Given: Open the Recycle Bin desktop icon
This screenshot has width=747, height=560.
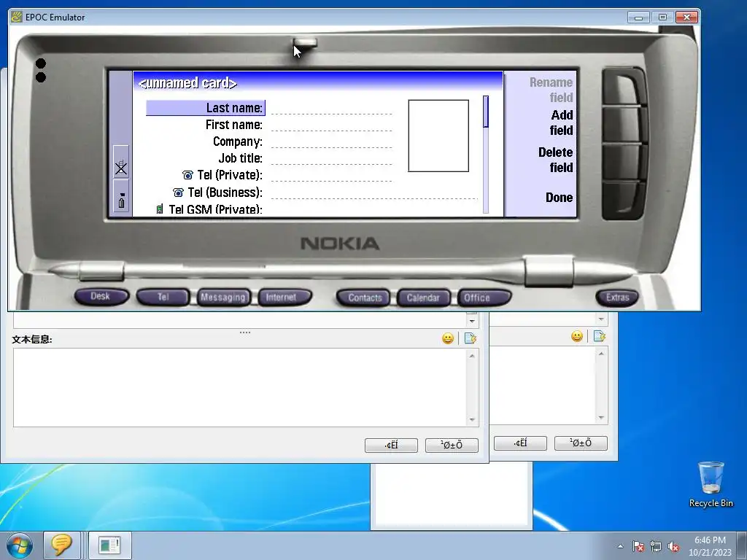Looking at the screenshot, I should [x=711, y=485].
